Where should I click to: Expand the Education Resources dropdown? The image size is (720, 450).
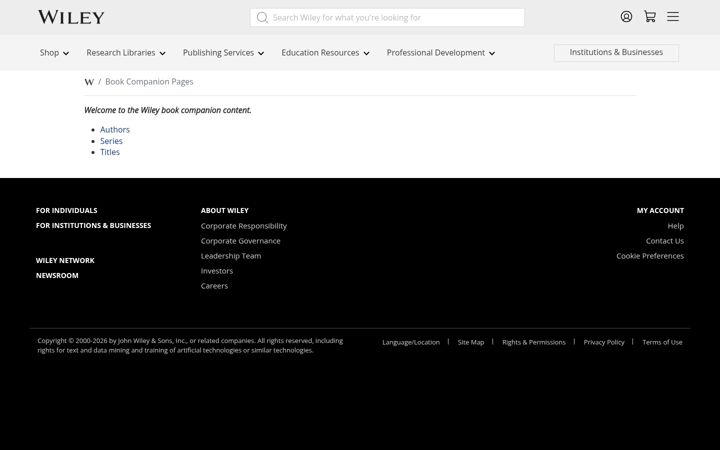[x=325, y=53]
